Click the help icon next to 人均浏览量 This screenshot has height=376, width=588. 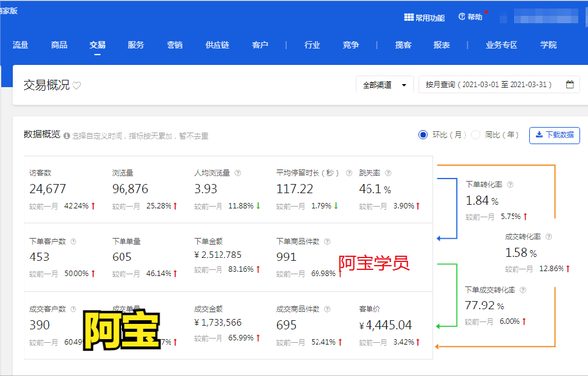(238, 173)
